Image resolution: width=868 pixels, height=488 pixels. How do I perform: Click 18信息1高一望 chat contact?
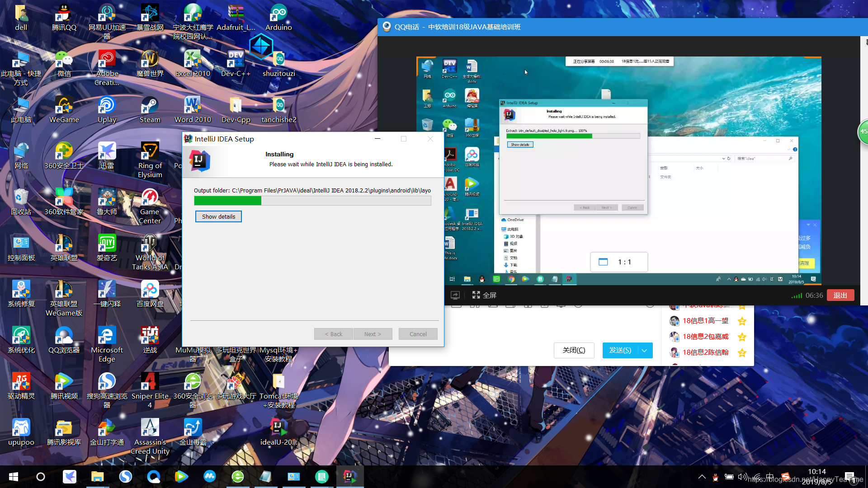(705, 320)
